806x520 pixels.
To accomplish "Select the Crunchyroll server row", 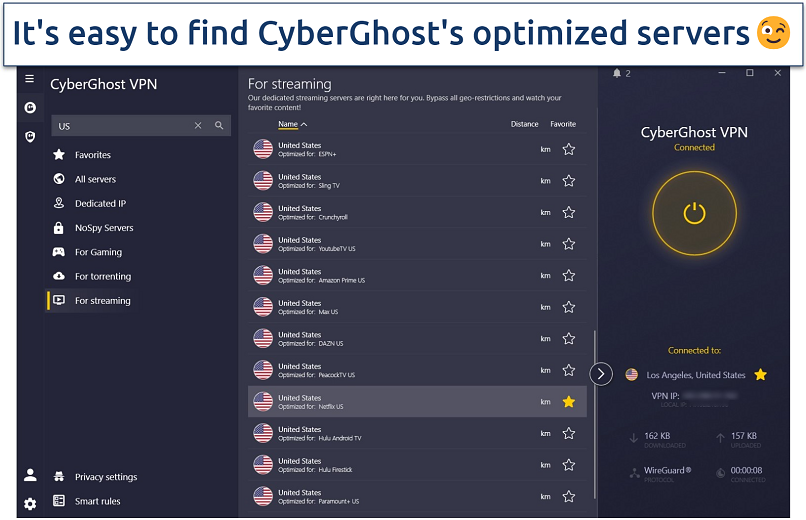I will pos(417,213).
